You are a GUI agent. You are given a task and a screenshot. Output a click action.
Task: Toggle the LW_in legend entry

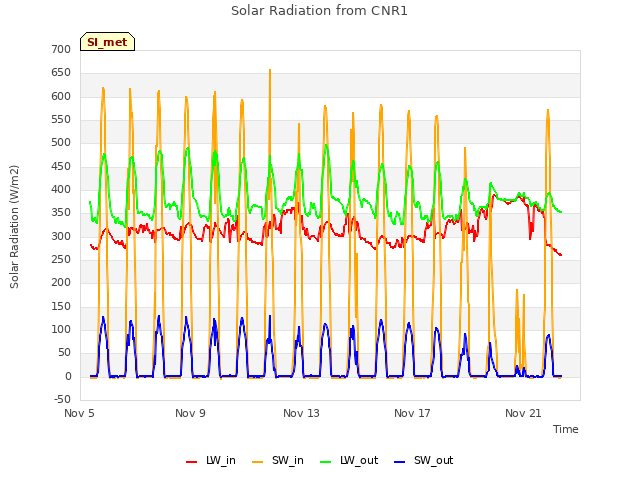pyautogui.click(x=211, y=460)
